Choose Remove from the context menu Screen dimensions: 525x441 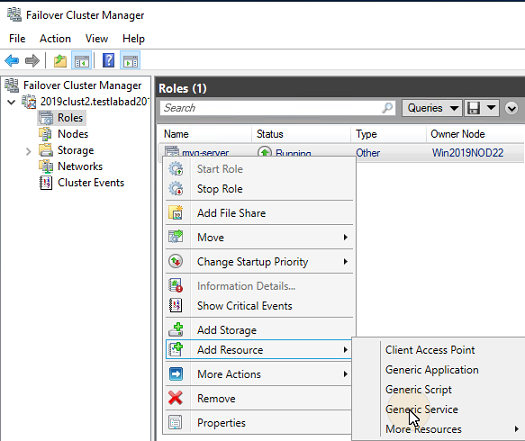click(258, 398)
